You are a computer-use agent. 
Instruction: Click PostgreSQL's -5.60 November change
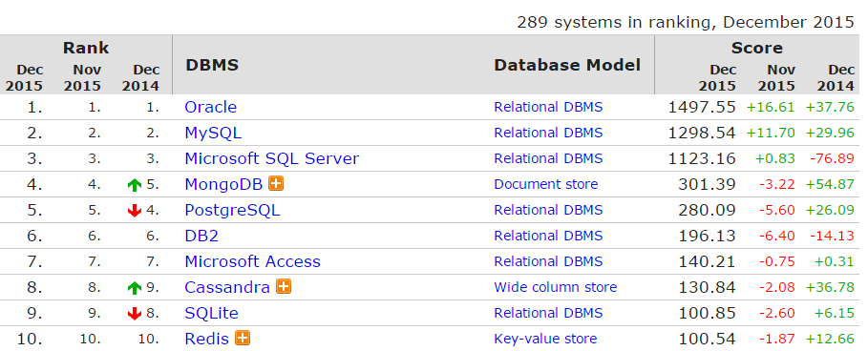[x=776, y=210]
